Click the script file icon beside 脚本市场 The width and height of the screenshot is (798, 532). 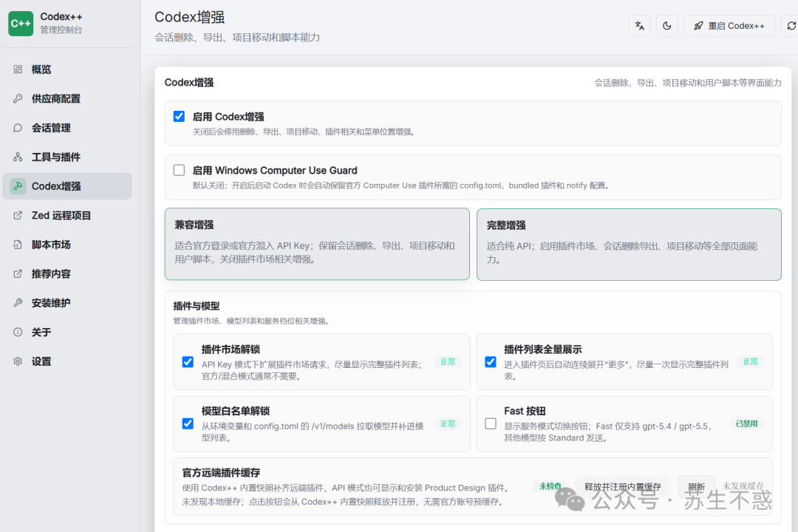point(18,245)
